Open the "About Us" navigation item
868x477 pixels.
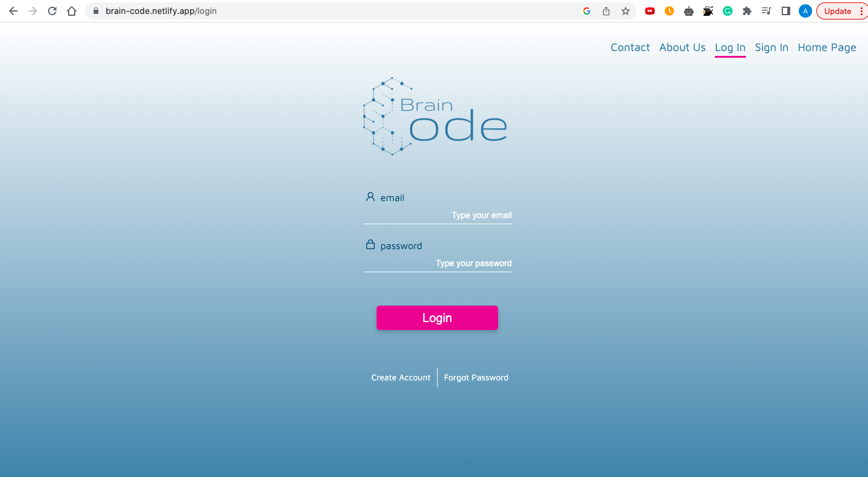(x=682, y=47)
